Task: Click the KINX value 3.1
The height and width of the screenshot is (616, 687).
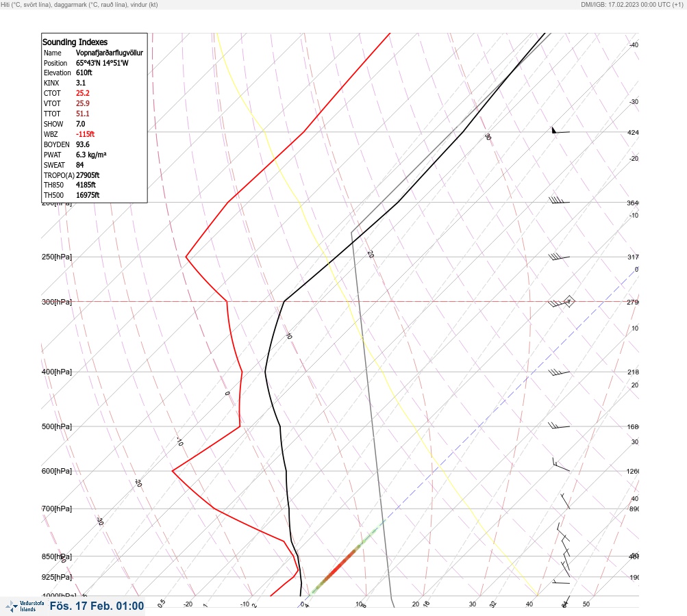Action: pyautogui.click(x=81, y=83)
